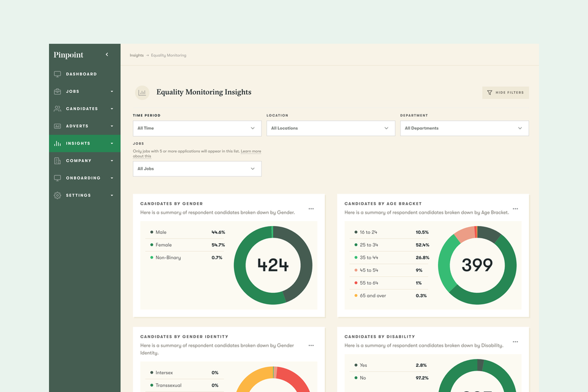This screenshot has height=392, width=588.
Task: Open the Dashboard menu item
Action: [x=85, y=74]
